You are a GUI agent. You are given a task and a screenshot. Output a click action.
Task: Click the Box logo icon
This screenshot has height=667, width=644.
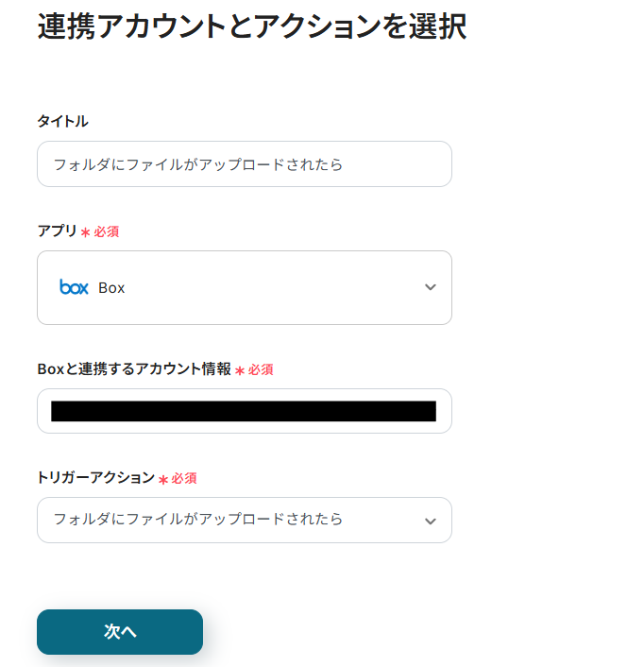pos(74,287)
